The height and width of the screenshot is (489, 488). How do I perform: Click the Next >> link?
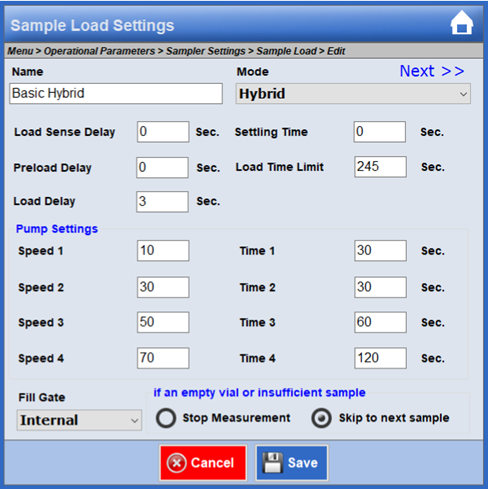432,71
